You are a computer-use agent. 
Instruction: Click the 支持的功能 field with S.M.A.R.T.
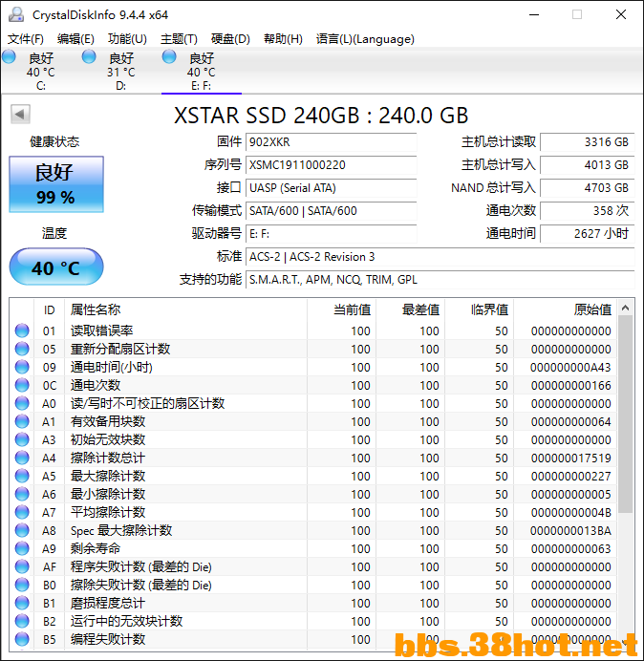click(x=440, y=280)
